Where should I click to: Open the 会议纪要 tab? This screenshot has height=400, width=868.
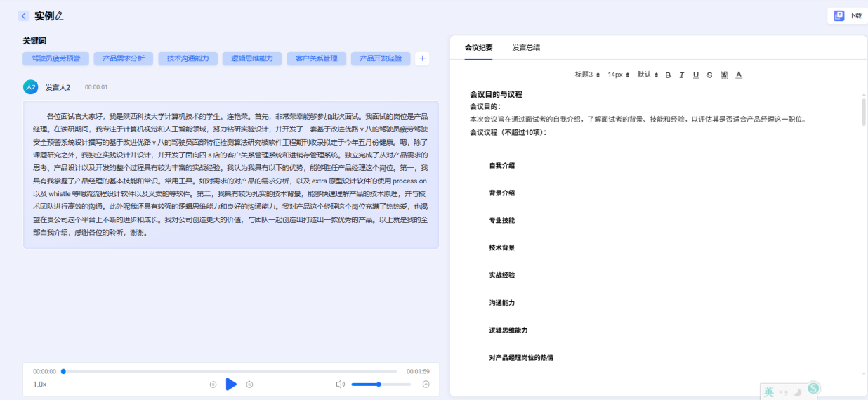click(478, 48)
